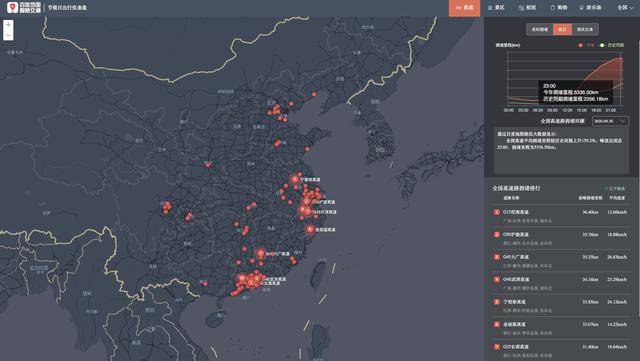Screen dimensions: 640x361
Task: Toggle the 历史同期 green legend series
Action: [x=612, y=45]
